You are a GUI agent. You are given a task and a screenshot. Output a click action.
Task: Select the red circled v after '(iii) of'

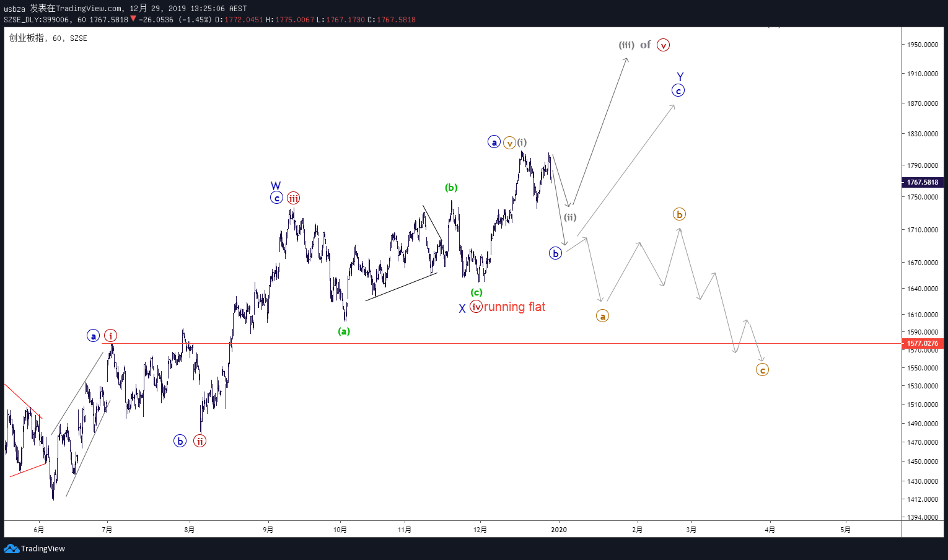click(x=663, y=45)
